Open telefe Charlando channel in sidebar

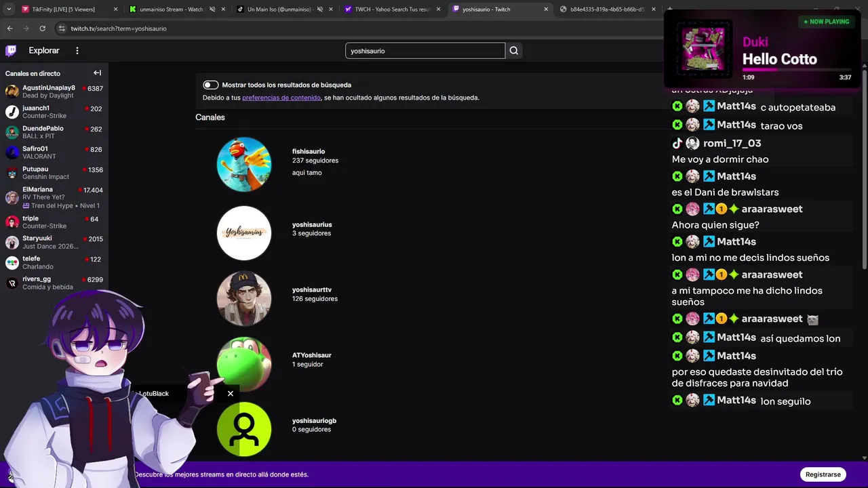[x=54, y=262]
